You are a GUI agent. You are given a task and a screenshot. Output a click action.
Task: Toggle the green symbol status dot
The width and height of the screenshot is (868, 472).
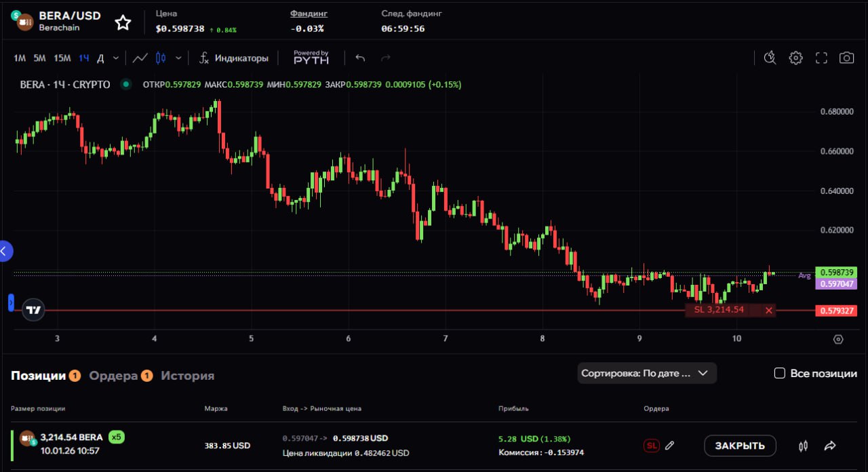[x=125, y=85]
